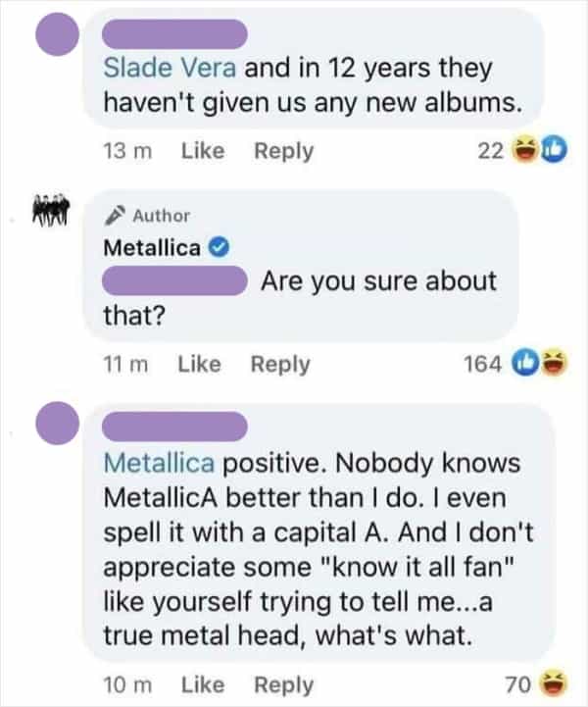Like Metallica's "Are you sure about that?" reply
Viewport: 588px width, 707px height.
pos(199,364)
